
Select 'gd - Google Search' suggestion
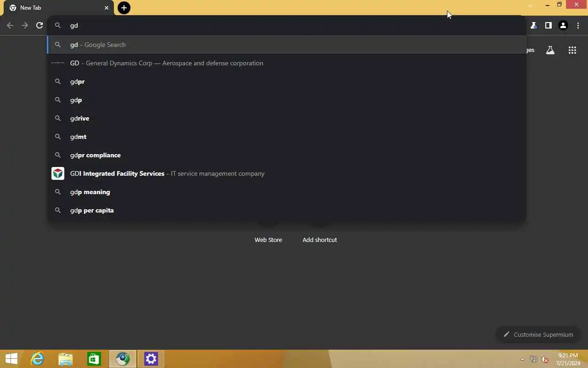287,45
